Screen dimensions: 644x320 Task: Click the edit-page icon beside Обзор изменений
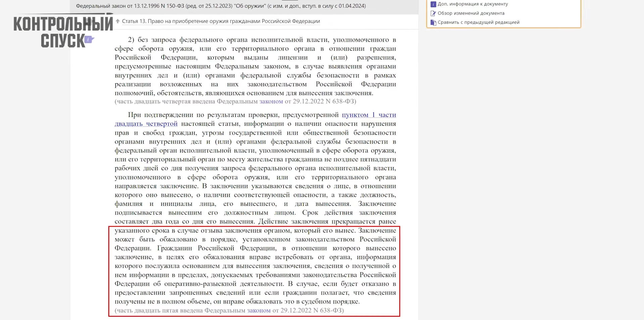(433, 13)
